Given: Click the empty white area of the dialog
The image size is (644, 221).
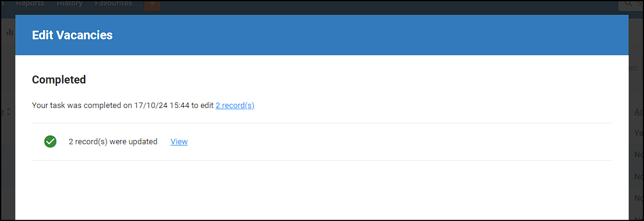Looking at the screenshot, I should [x=322, y=189].
